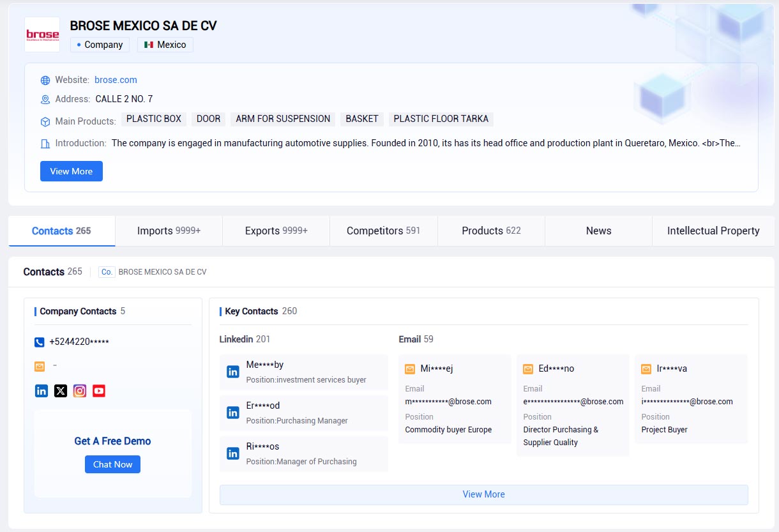The image size is (779, 532).
Task: Click the Mi****ej contact name
Action: click(437, 369)
